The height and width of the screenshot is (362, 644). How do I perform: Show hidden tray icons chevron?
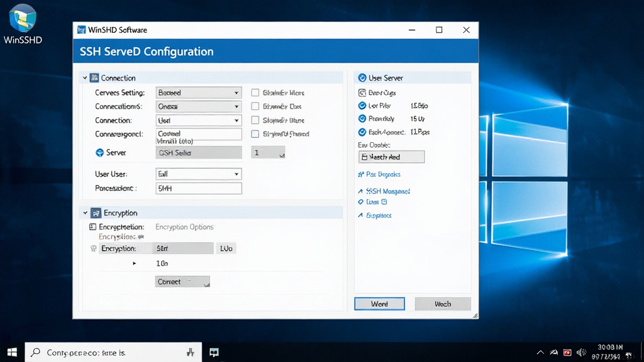coord(540,353)
